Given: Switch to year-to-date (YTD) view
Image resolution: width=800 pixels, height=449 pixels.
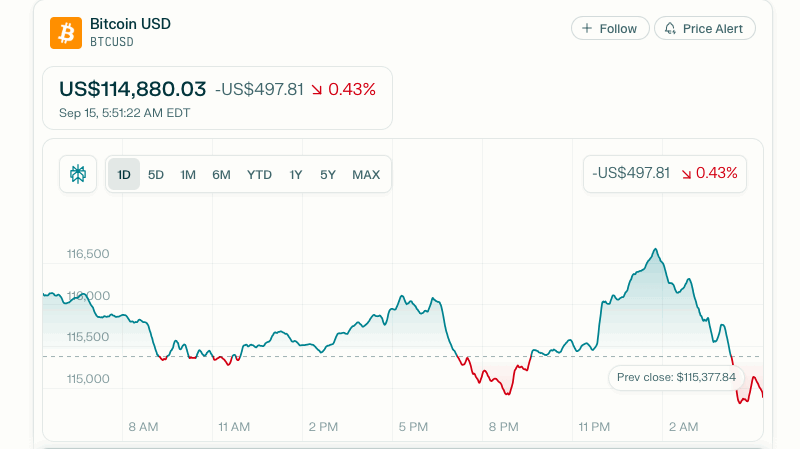Looking at the screenshot, I should 259,174.
